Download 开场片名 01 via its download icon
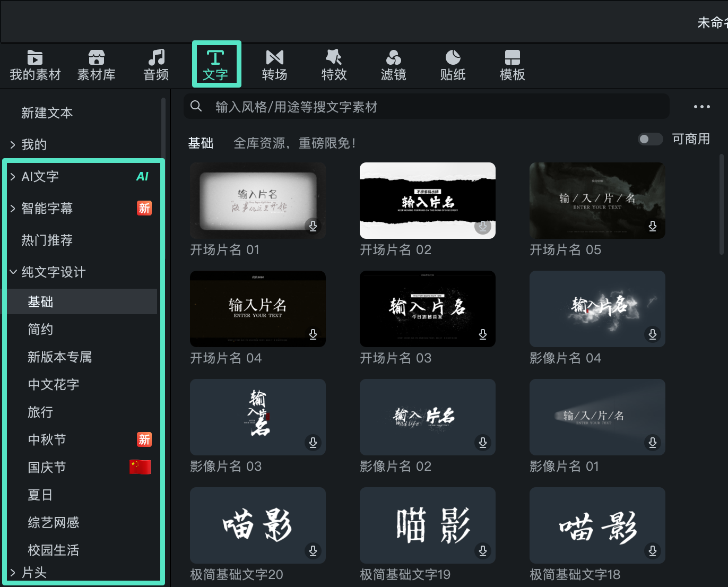Image resolution: width=728 pixels, height=587 pixels. 313,226
